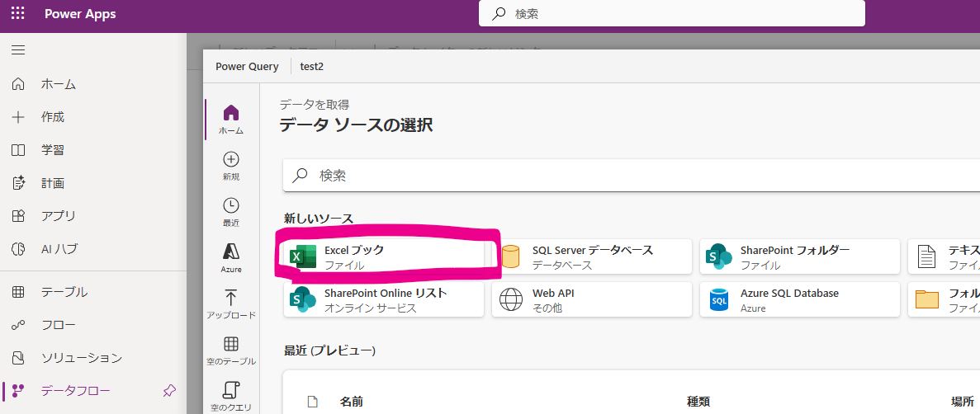Image resolution: width=980 pixels, height=414 pixels.
Task: Click the フォル folder source card
Action: tap(944, 299)
